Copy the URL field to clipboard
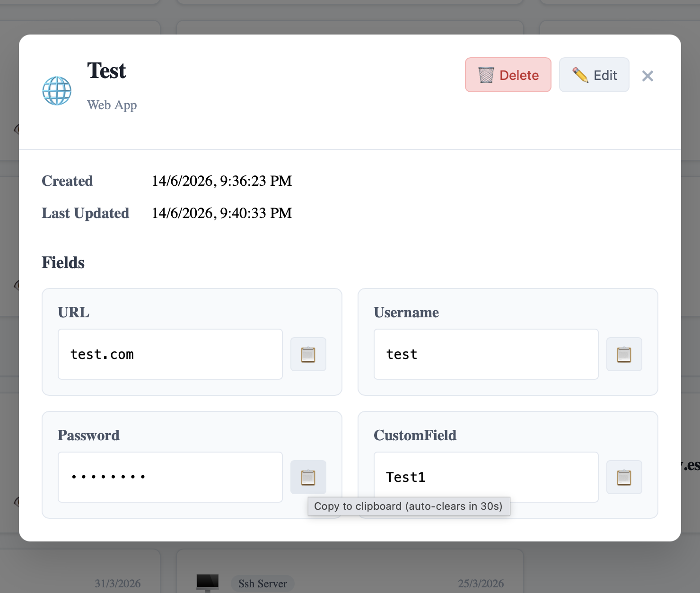Image resolution: width=700 pixels, height=593 pixels. (308, 354)
